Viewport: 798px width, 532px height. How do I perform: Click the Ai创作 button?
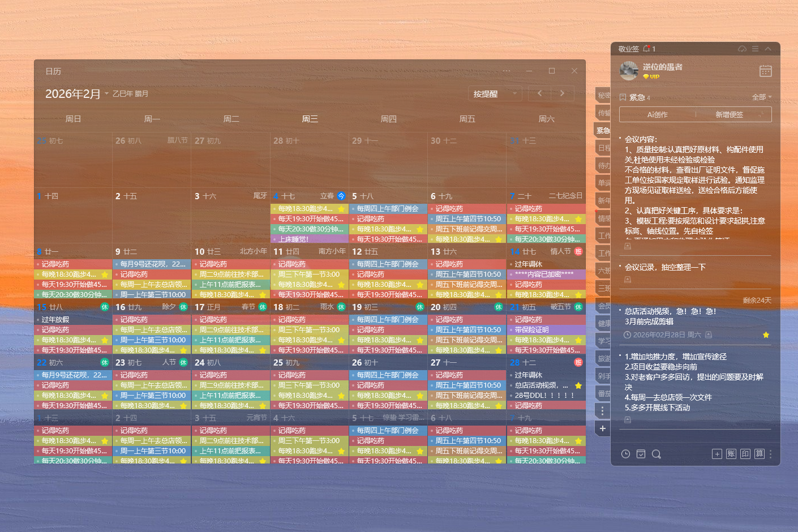pos(657,114)
